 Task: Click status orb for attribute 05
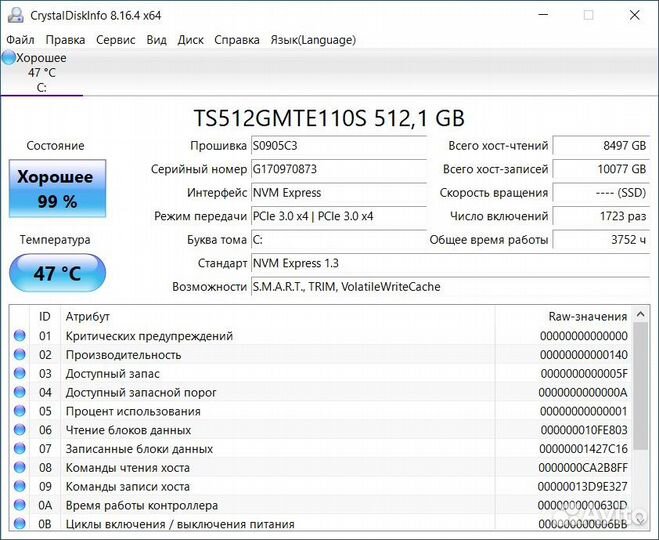pos(19,411)
